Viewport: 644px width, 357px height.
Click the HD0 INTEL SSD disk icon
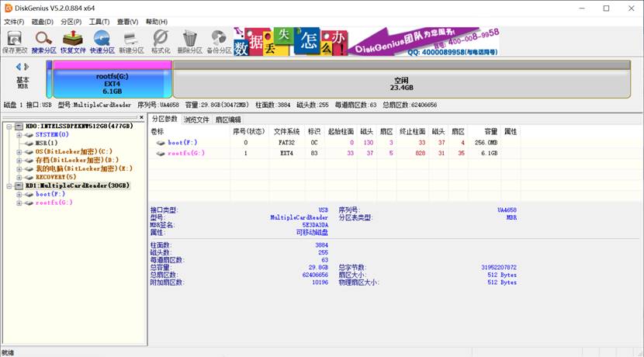19,127
